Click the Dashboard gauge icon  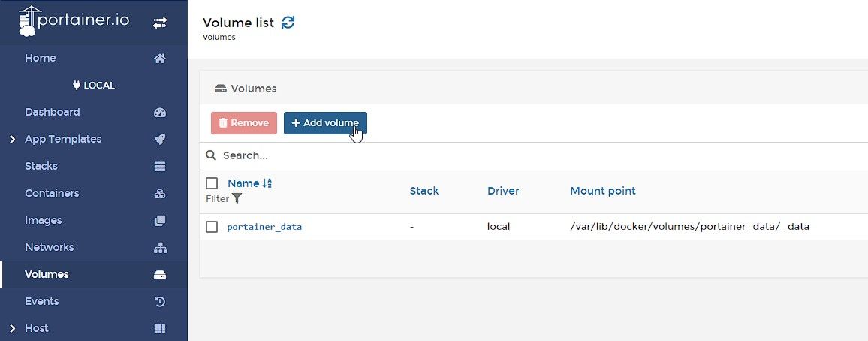coord(159,113)
